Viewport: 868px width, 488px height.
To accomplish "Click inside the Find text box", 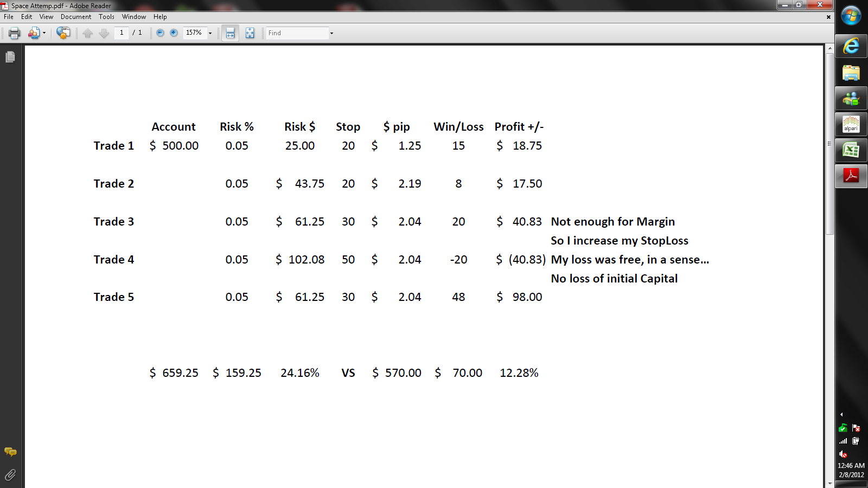I will [297, 33].
